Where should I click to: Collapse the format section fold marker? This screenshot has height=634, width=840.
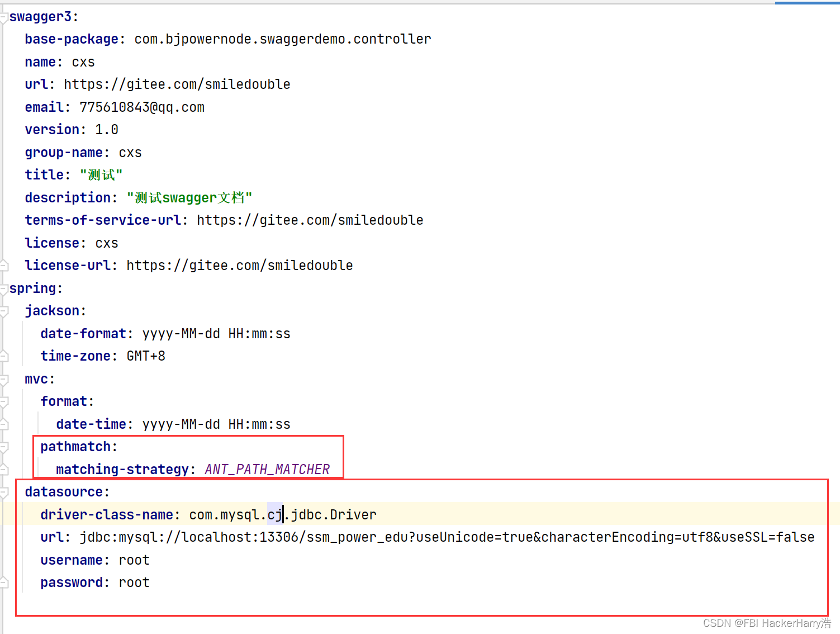pos(4,402)
